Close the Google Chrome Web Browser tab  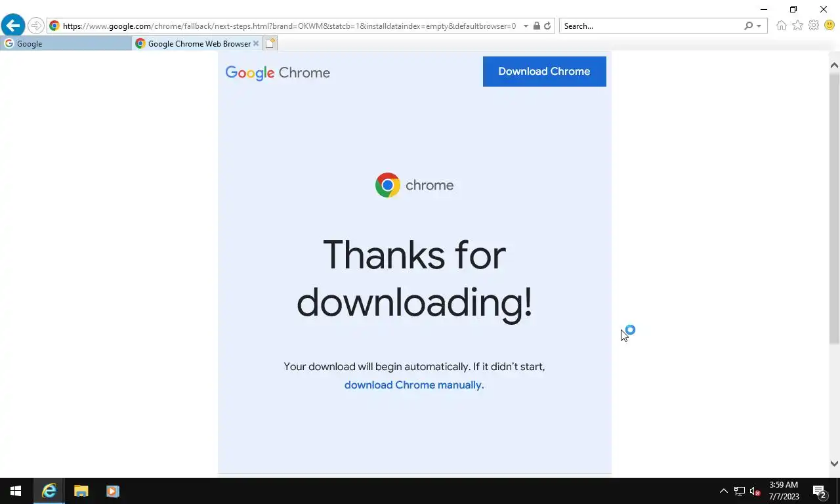click(x=256, y=43)
